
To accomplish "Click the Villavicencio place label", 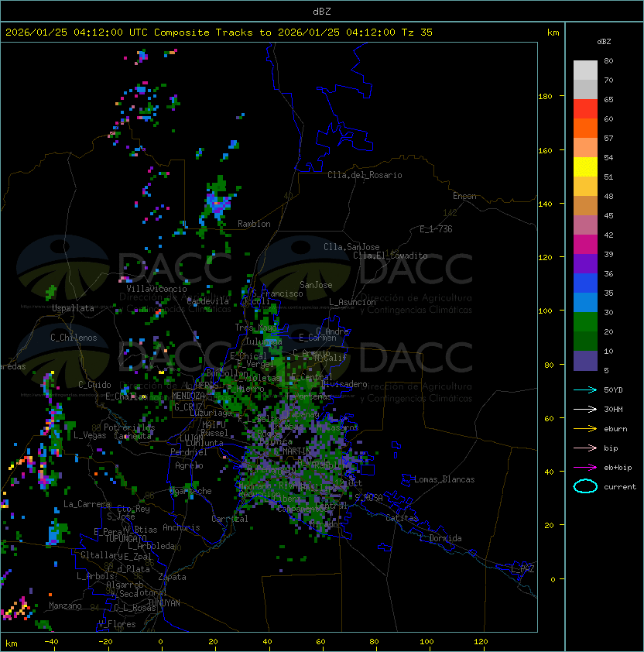I will pyautogui.click(x=156, y=289).
